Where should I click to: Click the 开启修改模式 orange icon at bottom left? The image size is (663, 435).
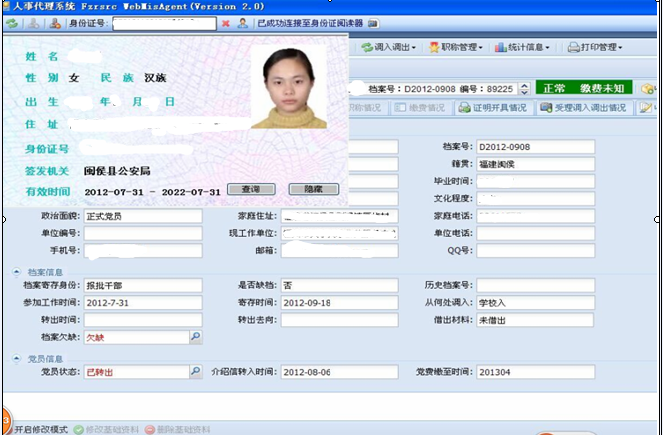[x=6, y=428]
